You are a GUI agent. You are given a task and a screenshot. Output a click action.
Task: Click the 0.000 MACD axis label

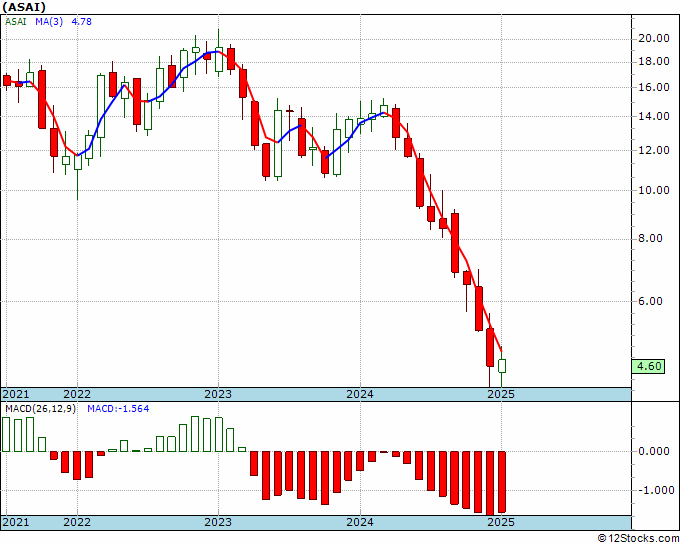point(654,452)
